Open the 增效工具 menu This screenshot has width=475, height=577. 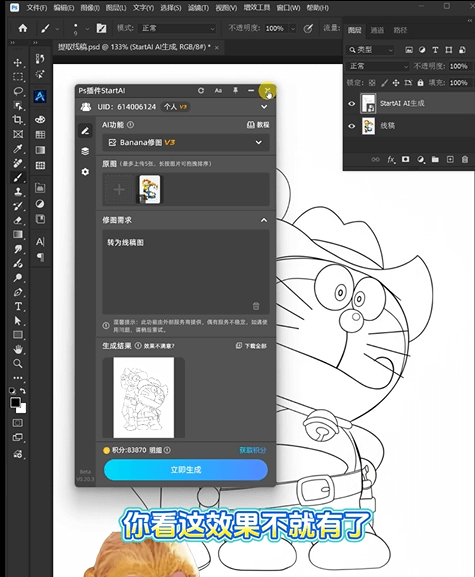click(257, 7)
